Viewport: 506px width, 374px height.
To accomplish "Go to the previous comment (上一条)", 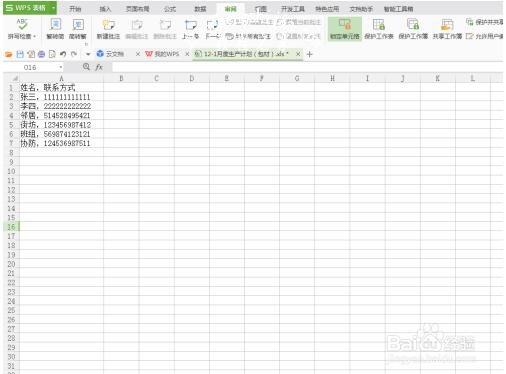I will point(191,29).
